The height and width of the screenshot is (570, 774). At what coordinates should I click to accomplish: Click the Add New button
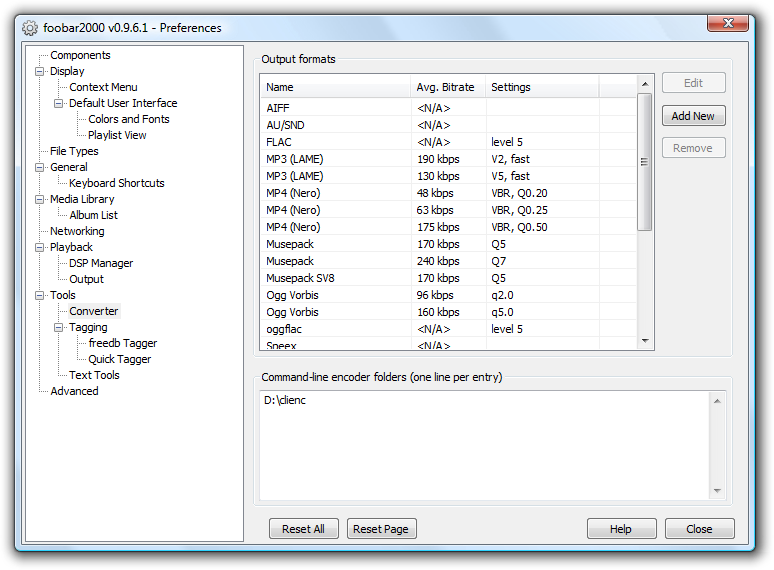[x=693, y=116]
